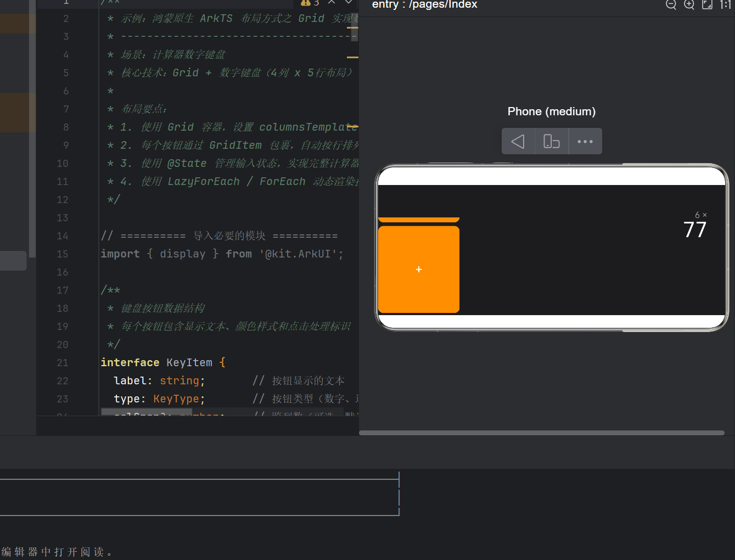Click the comment mentioning GridItem
The width and height of the screenshot is (735, 560).
pos(233,145)
